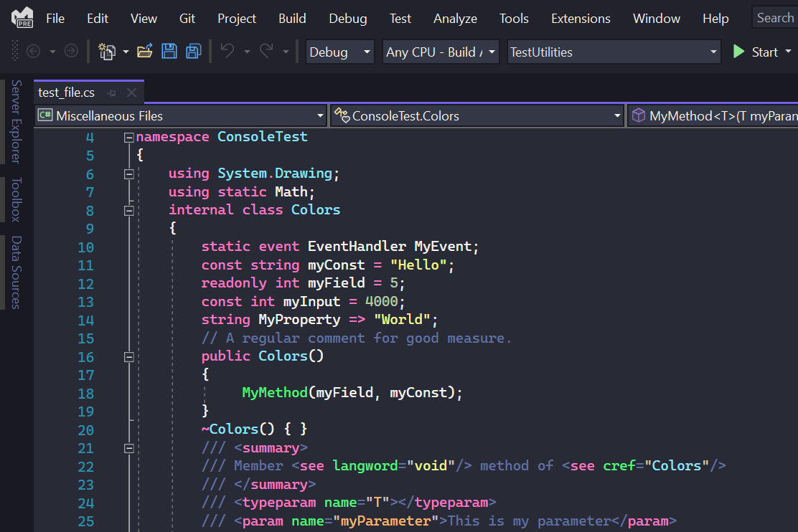Image resolution: width=798 pixels, height=532 pixels.
Task: Click the Undo arrow icon
Action: [227, 52]
